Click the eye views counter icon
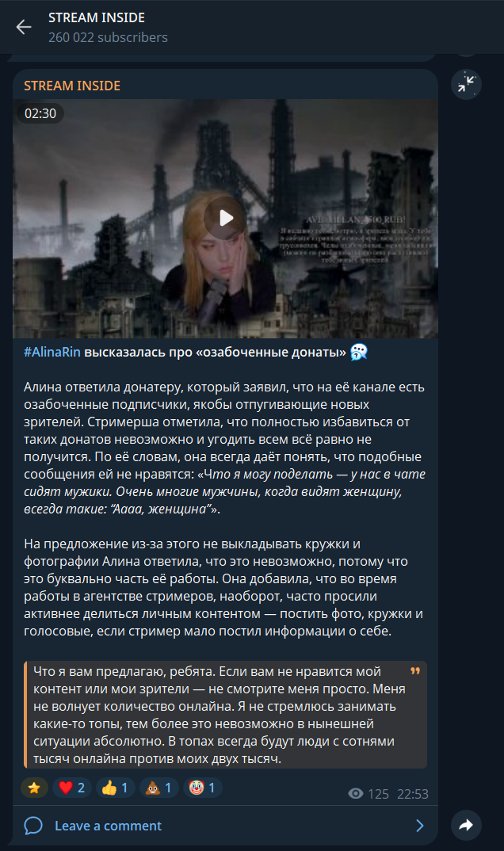 click(355, 794)
